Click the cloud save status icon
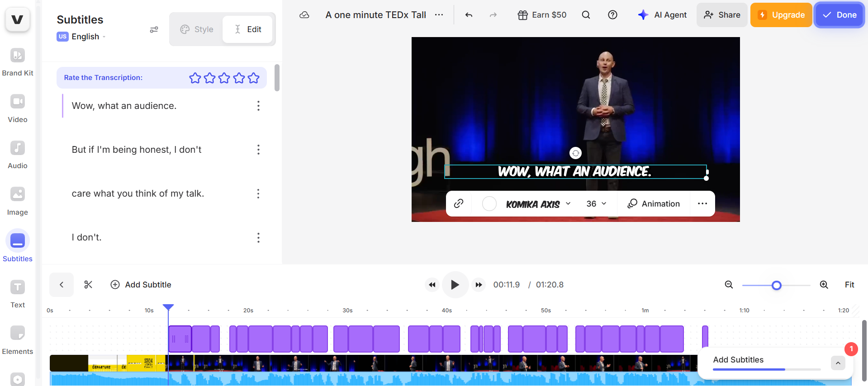The height and width of the screenshot is (386, 868). [x=304, y=15]
